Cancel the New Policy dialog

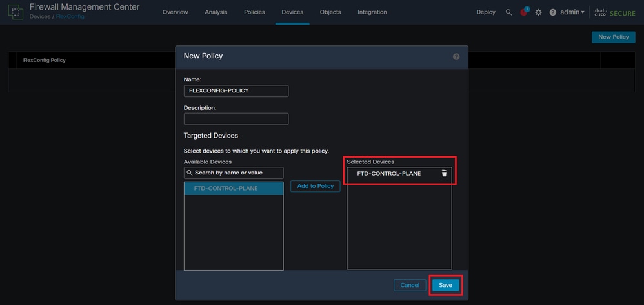click(410, 285)
